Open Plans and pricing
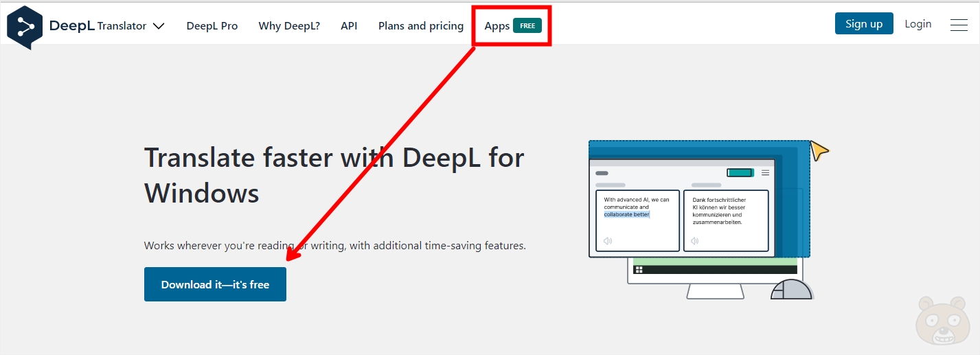Viewport: 980px width, 355px height. click(x=421, y=25)
